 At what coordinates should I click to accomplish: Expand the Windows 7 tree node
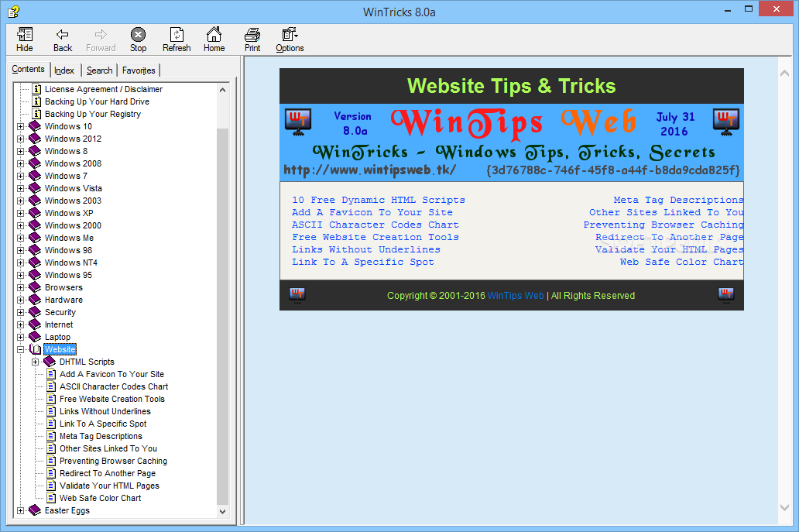click(x=20, y=176)
